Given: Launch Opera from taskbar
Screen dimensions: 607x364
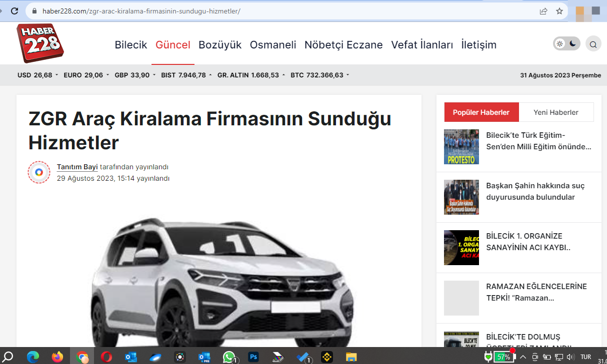Looking at the screenshot, I should point(106,357).
